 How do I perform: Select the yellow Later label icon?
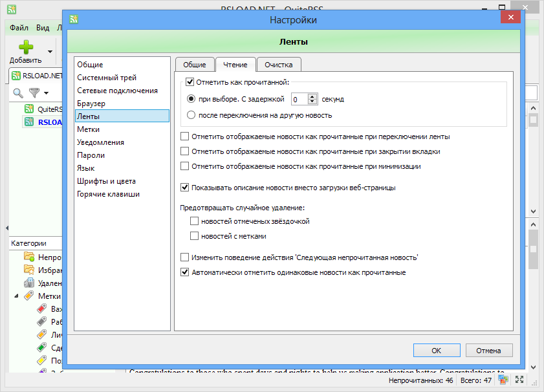click(x=41, y=360)
